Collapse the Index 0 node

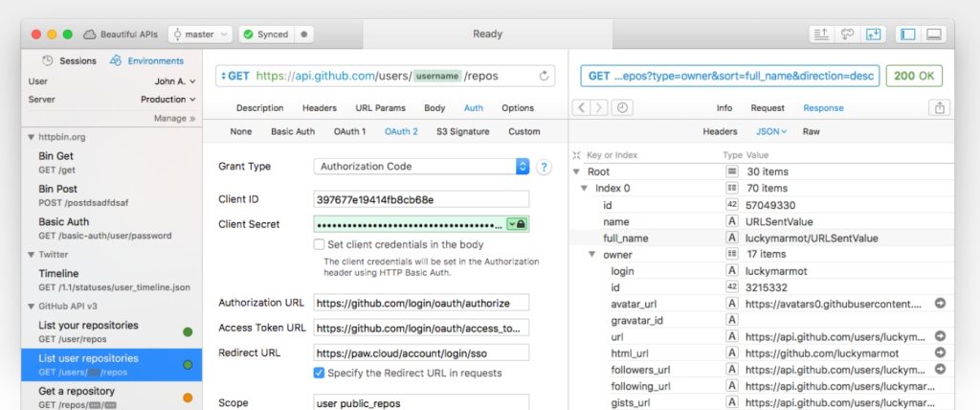(584, 189)
